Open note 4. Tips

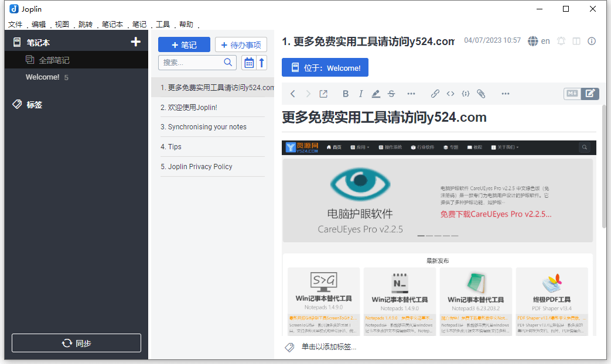[213, 147]
